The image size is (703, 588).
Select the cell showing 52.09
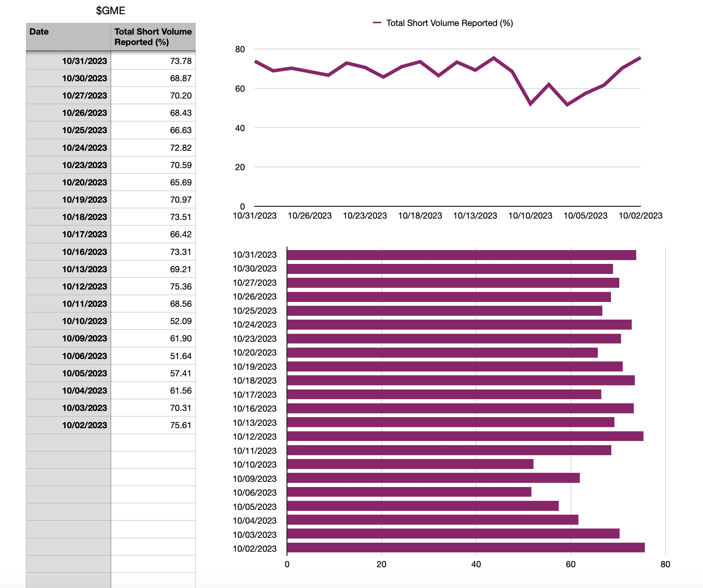(x=153, y=321)
